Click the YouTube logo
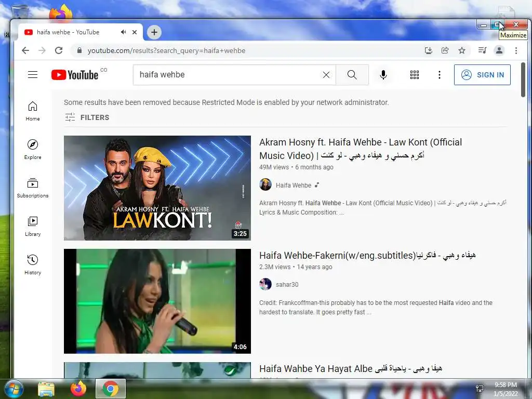Viewport: 532px width, 399px height. 75,75
